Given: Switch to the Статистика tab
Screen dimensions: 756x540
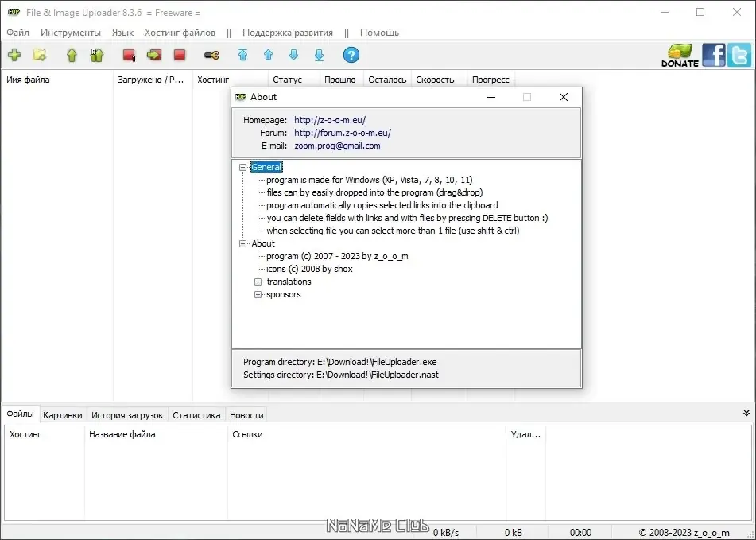Looking at the screenshot, I should tap(196, 415).
